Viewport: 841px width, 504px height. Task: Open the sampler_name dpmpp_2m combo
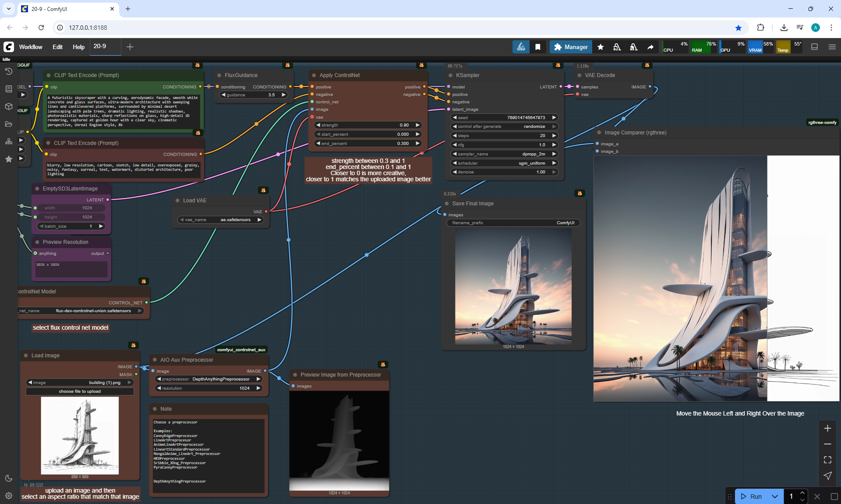(x=504, y=154)
